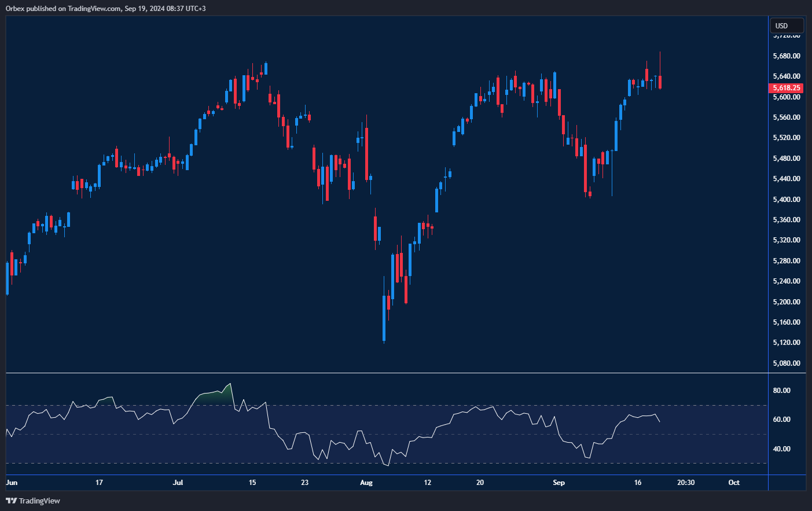Click the 40.00 level on the RSI scale
Image resolution: width=812 pixels, height=511 pixels.
[x=781, y=449]
